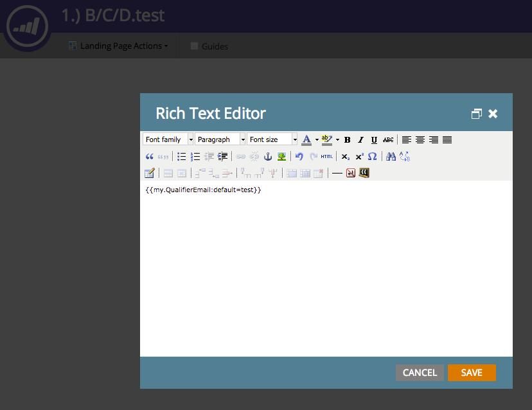This screenshot has height=410, width=532.
Task: Maximize the Rich Text Editor dialog
Action: (476, 114)
